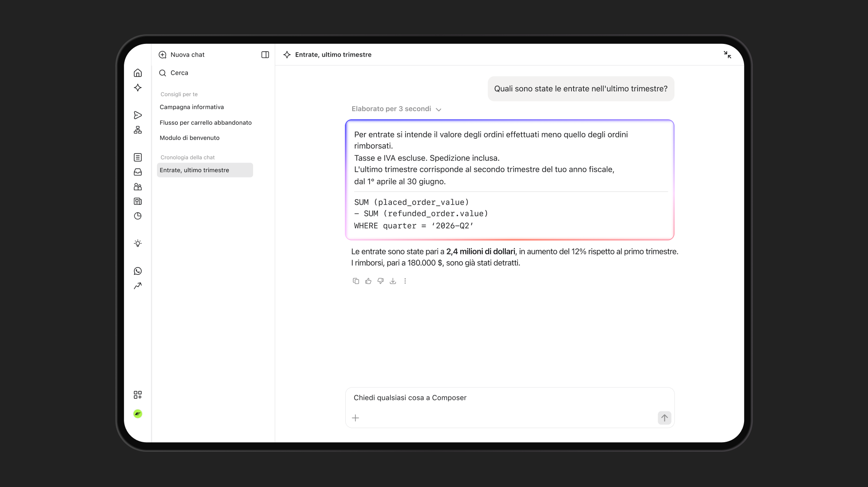
Task: Open the three-dot more options menu
Action: point(405,281)
